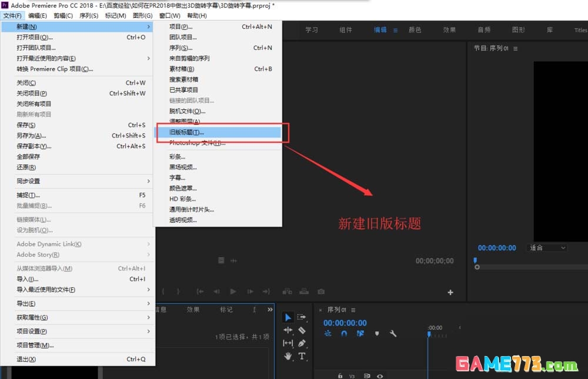Image resolution: width=588 pixels, height=379 pixels.
Task: Toggle nest sequence insert mode in timeline
Action: [x=328, y=333]
